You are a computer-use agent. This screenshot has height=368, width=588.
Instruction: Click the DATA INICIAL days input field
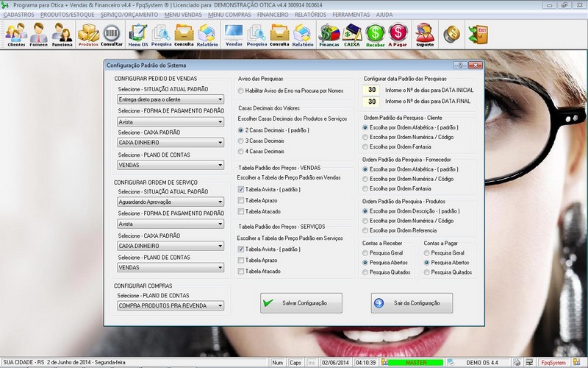pyautogui.click(x=373, y=90)
